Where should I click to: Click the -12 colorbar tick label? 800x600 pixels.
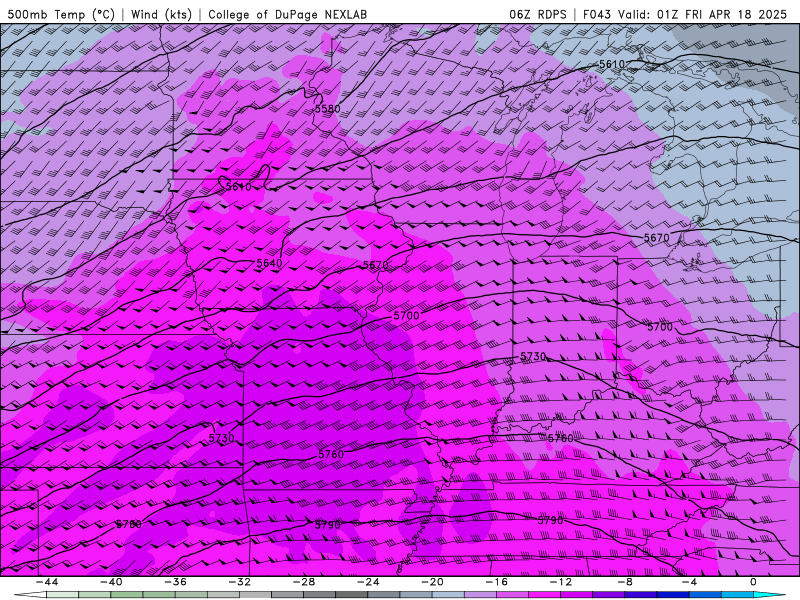(561, 582)
